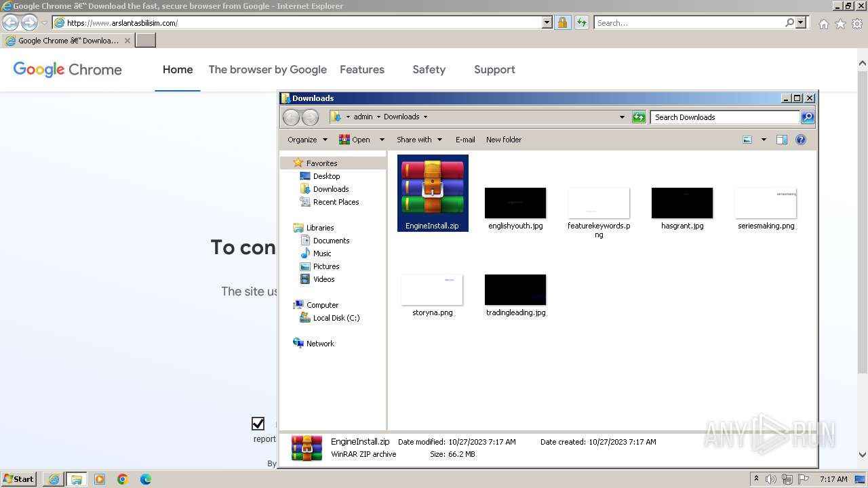The image size is (868, 488).
Task: Open the Explorer help icon
Action: pyautogui.click(x=801, y=140)
